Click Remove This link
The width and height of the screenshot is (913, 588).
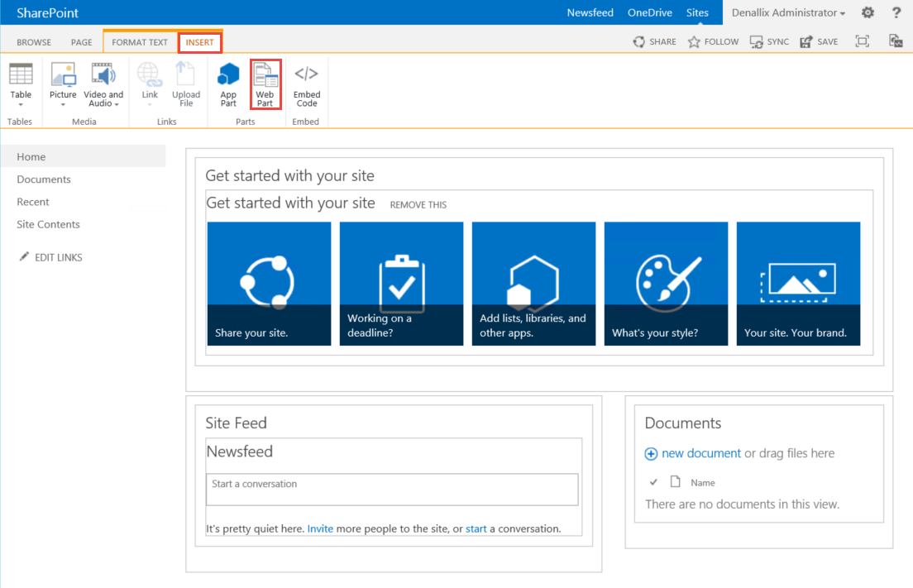click(x=418, y=205)
